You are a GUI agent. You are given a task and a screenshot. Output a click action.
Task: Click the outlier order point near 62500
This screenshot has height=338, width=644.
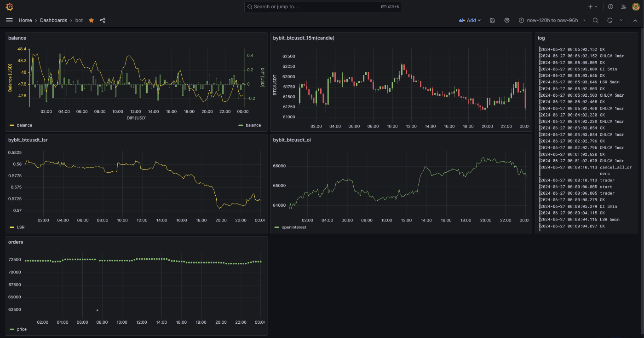97,310
